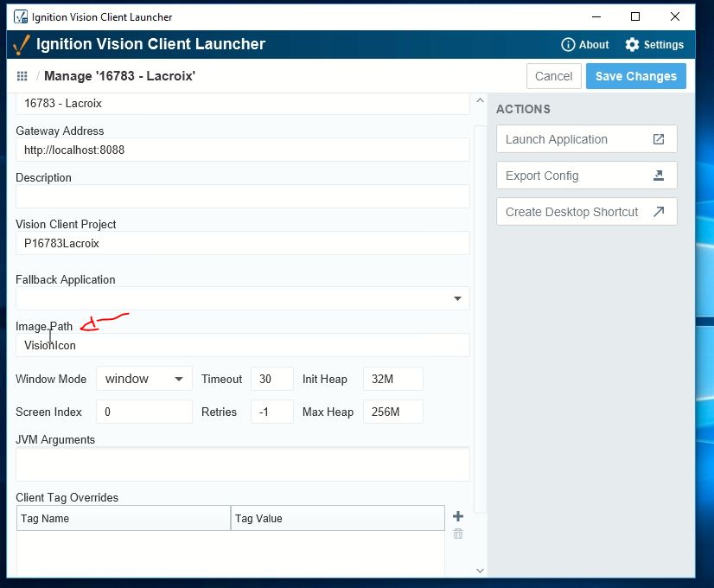The width and height of the screenshot is (714, 588).
Task: Maximize the launcher window
Action: (635, 16)
